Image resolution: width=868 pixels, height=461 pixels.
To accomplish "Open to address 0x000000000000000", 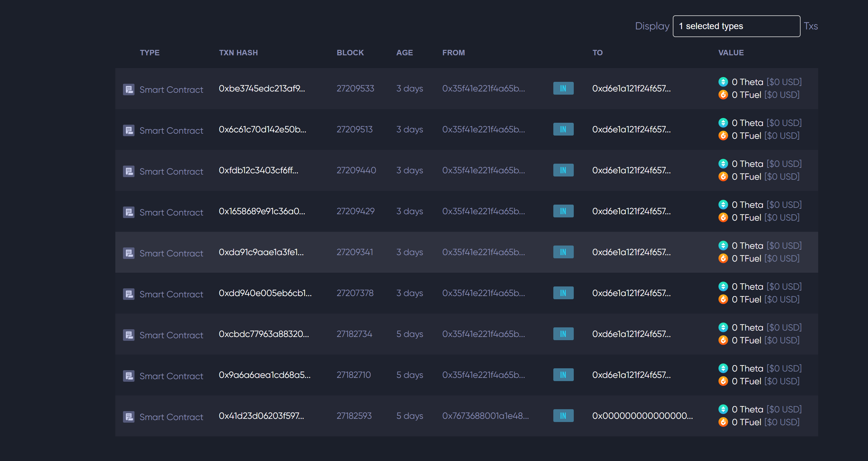I will (x=642, y=416).
